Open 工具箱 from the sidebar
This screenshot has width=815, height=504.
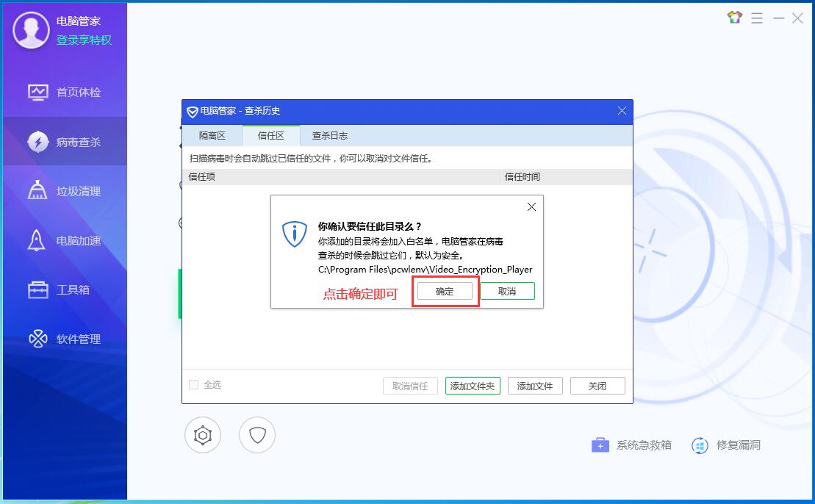pos(65,290)
